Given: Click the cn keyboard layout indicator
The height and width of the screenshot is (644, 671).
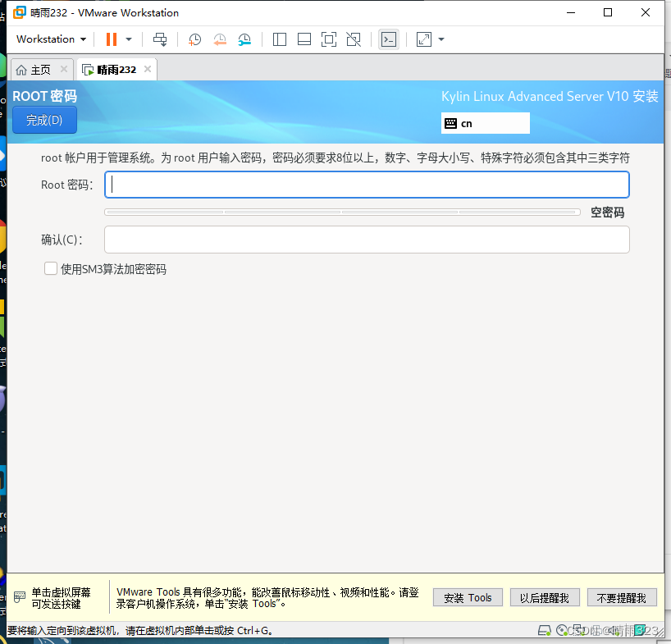Looking at the screenshot, I should (x=486, y=123).
